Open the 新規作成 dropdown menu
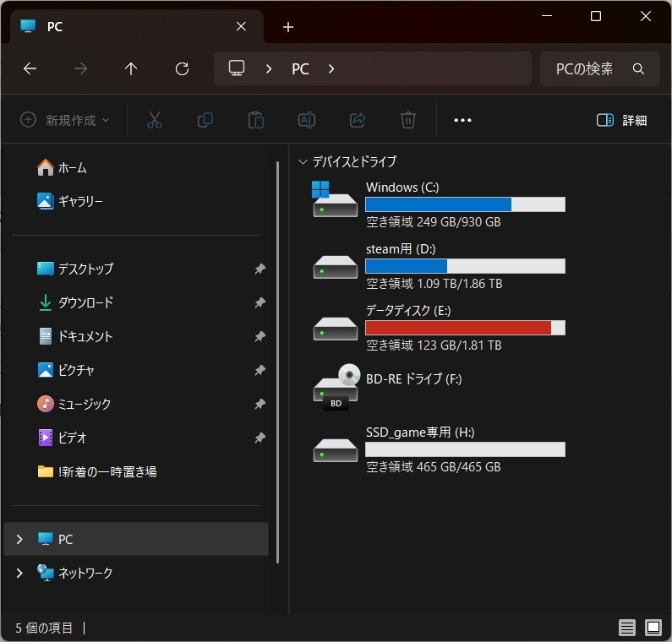The image size is (672, 642). click(65, 120)
